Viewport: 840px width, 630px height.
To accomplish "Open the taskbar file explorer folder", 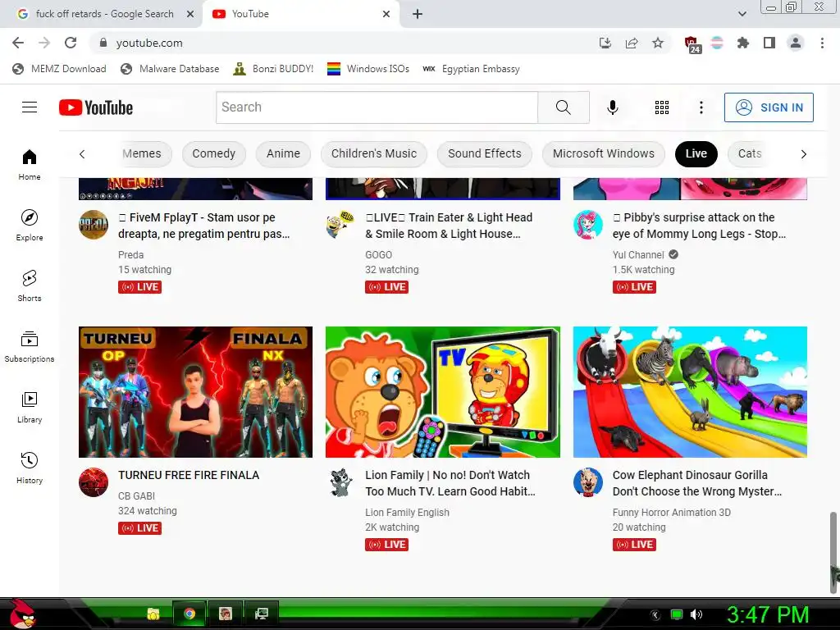I will tap(153, 614).
